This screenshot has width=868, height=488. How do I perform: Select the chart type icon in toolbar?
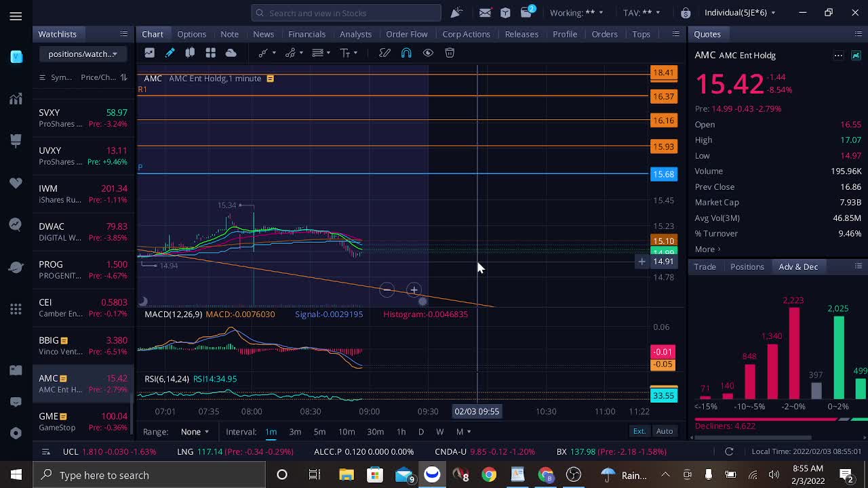tap(149, 53)
